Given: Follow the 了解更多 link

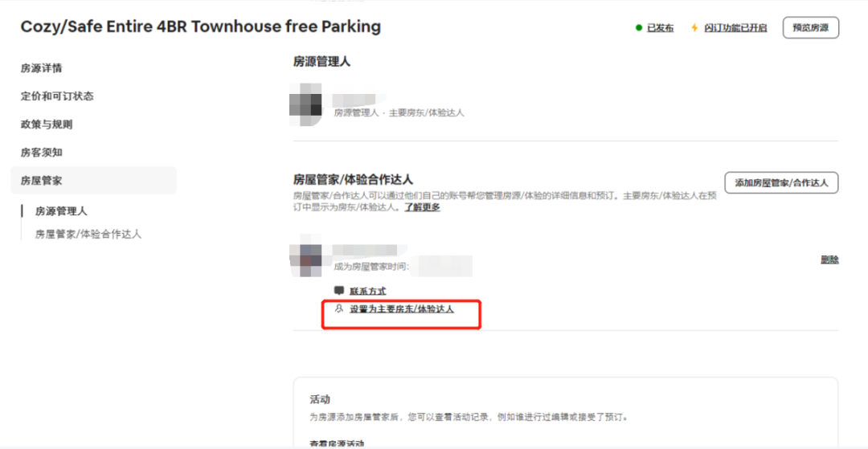Looking at the screenshot, I should click(421, 208).
